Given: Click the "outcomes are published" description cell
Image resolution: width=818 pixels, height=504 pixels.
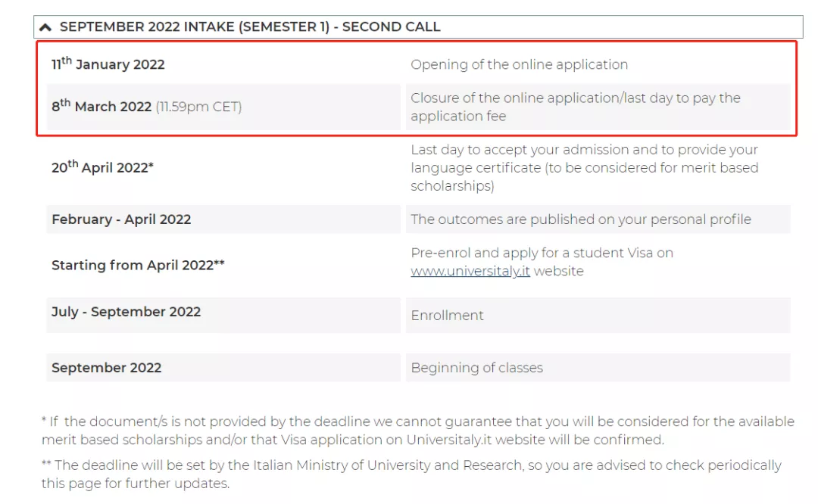Looking at the screenshot, I should coord(580,219).
